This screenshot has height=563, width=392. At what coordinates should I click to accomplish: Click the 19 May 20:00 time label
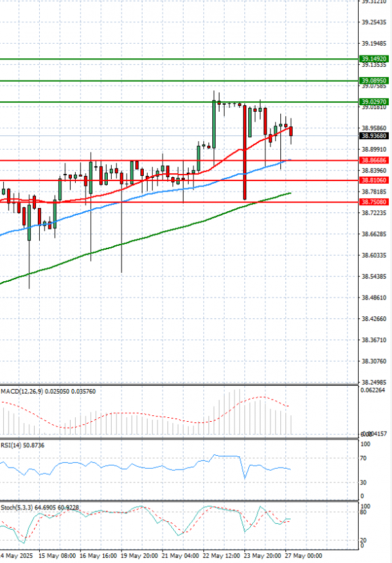pos(139,556)
